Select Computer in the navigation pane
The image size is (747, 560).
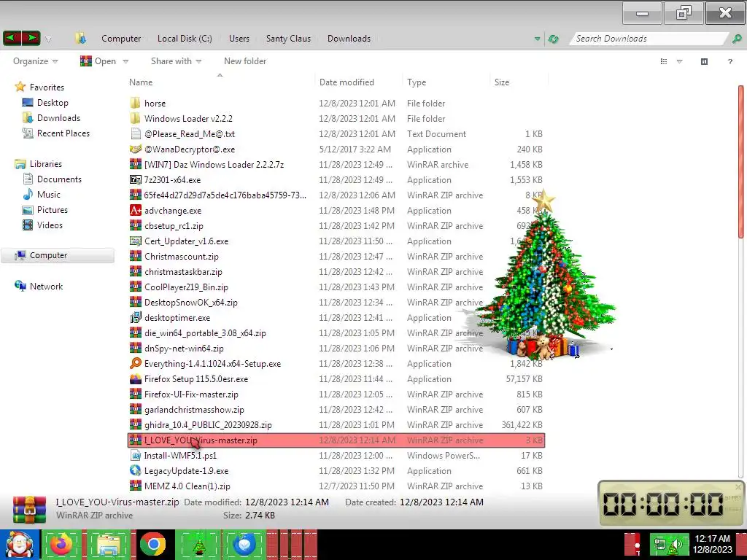click(58, 255)
